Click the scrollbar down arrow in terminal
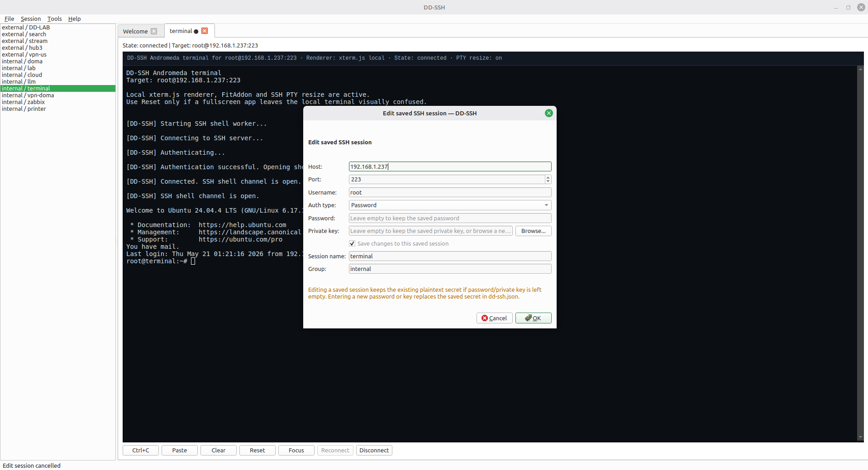Screen dimensions: 868x470 click(860, 437)
